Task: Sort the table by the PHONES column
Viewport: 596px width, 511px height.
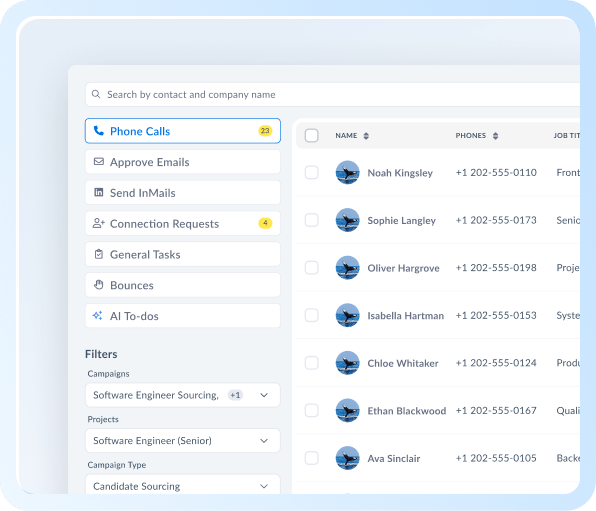Action: tap(495, 136)
